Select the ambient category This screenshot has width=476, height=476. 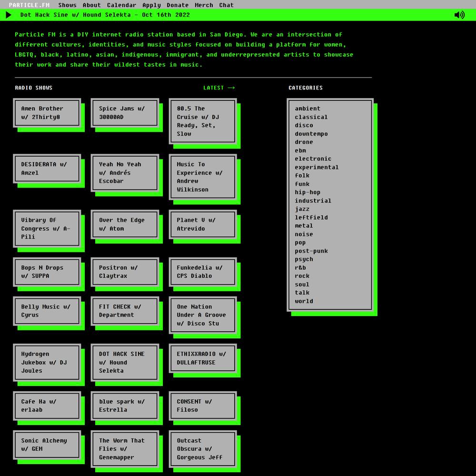point(307,109)
